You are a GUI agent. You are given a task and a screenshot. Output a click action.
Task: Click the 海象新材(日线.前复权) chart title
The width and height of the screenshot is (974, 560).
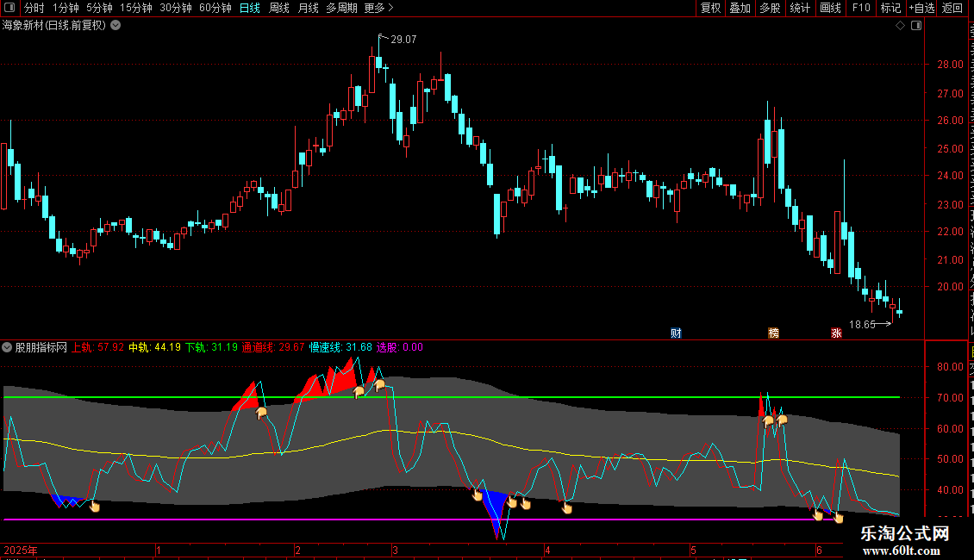pos(54,26)
